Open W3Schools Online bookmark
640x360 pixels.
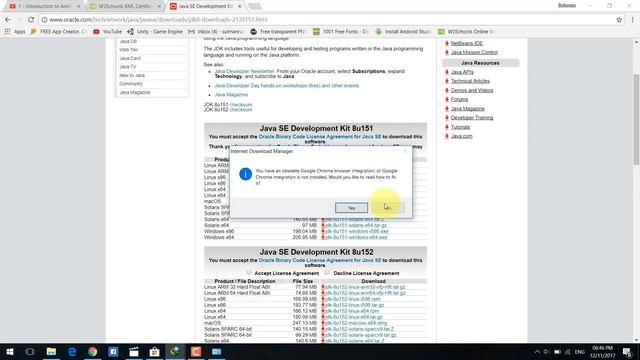point(466,31)
